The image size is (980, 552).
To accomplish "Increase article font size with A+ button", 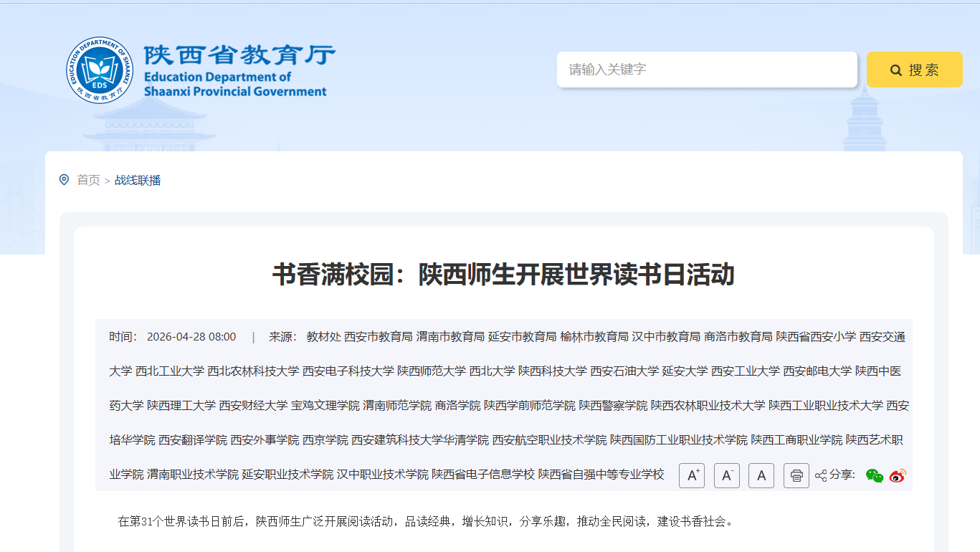I will click(692, 475).
